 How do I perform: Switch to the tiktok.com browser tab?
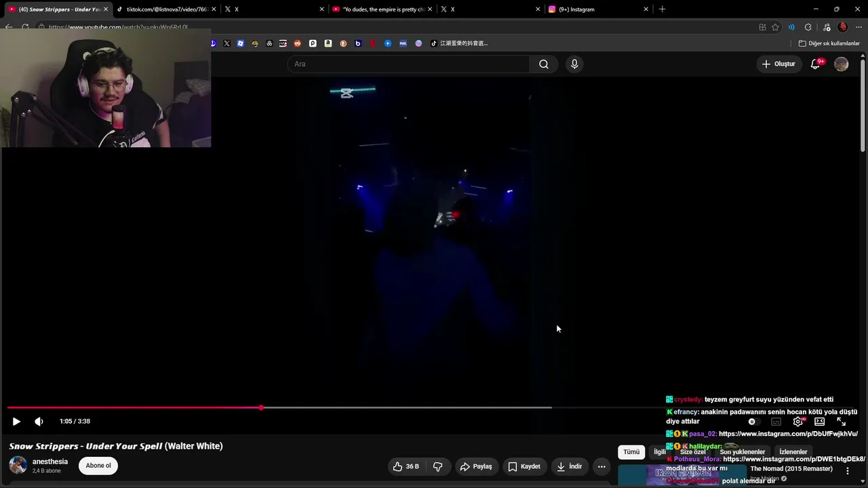[165, 9]
